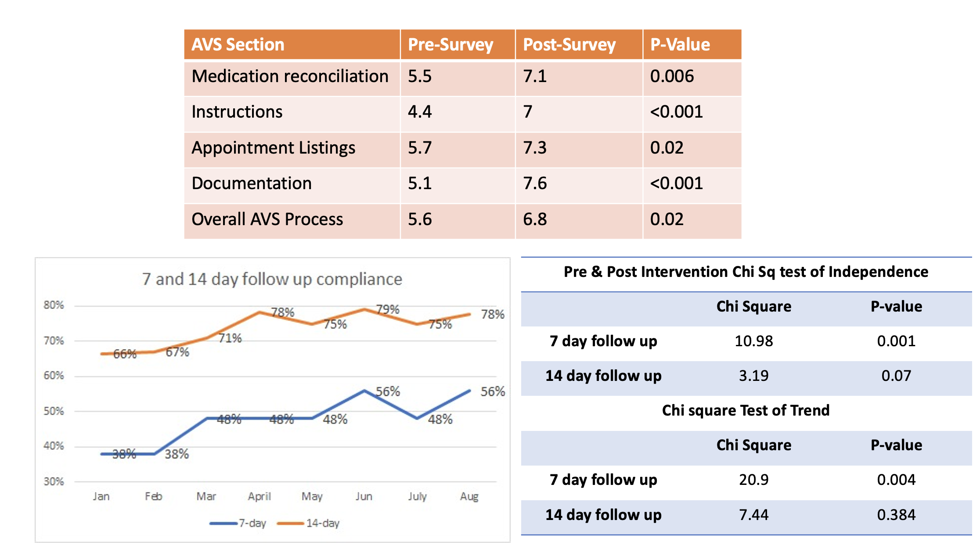
Task: Select the Documentation post-survey value 7.6
Action: [535, 183]
